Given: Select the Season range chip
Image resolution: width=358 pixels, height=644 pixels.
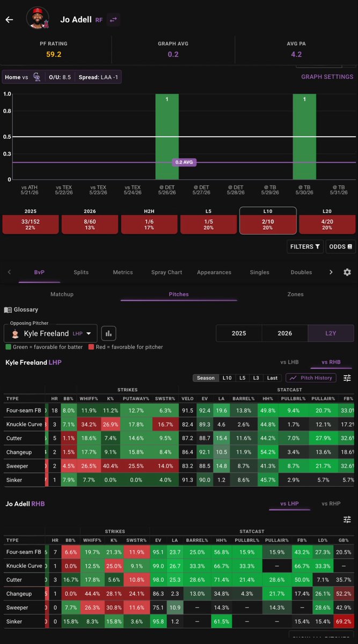Looking at the screenshot, I should (x=206, y=378).
